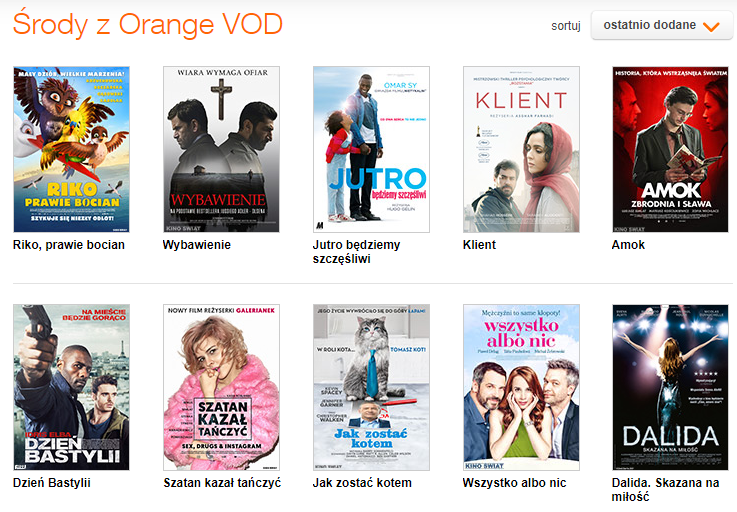The width and height of the screenshot is (737, 512).
Task: Click the orange chevron in the sort box
Action: tap(711, 26)
